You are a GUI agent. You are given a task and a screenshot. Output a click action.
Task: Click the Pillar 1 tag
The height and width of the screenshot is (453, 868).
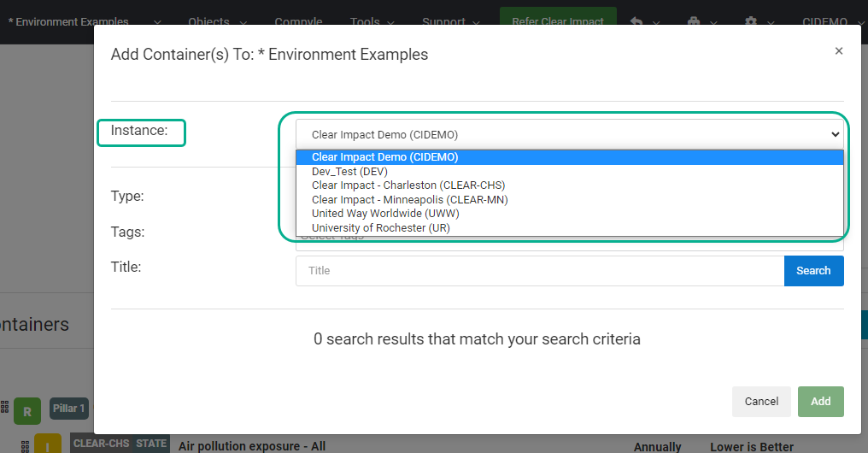pyautogui.click(x=68, y=409)
